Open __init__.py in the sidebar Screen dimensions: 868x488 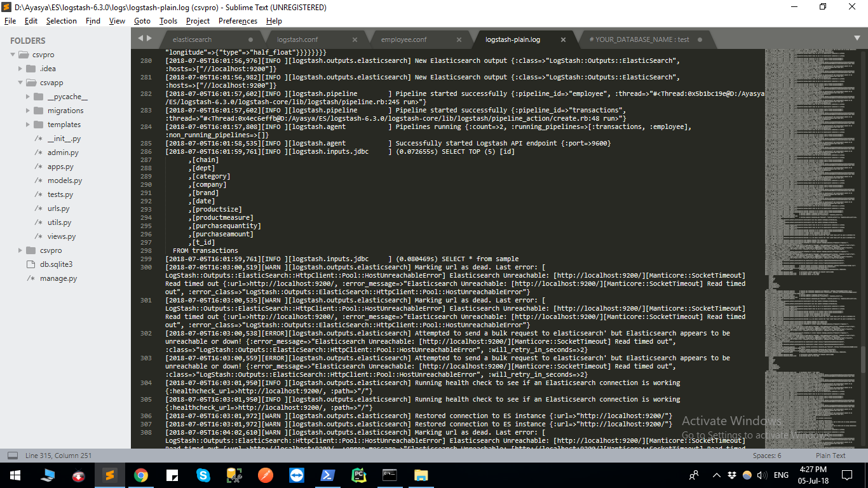point(64,139)
